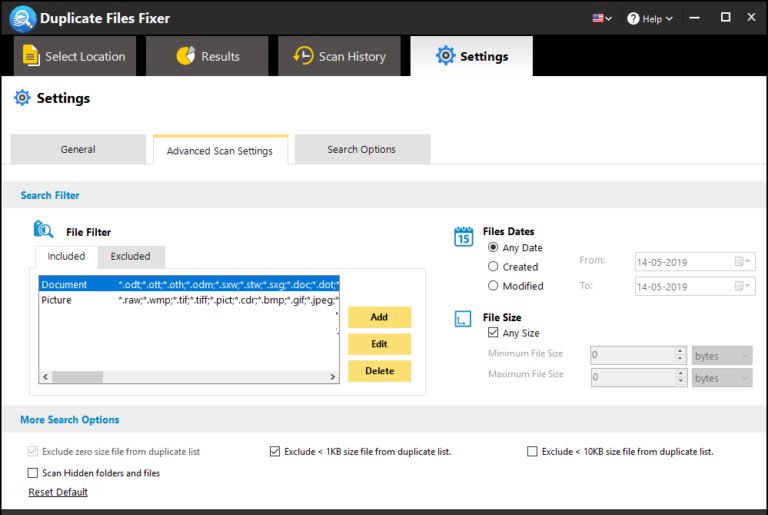768x515 pixels.
Task: Click the Reset Default link
Action: tap(58, 492)
